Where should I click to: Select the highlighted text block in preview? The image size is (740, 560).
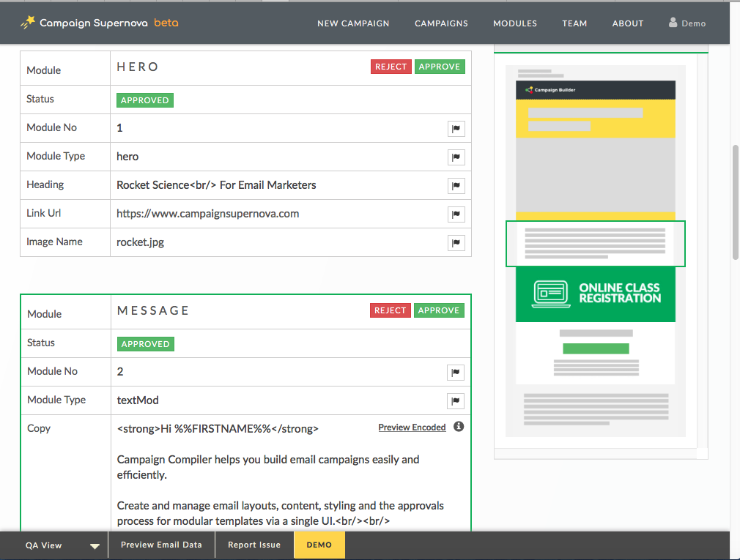[x=595, y=244]
